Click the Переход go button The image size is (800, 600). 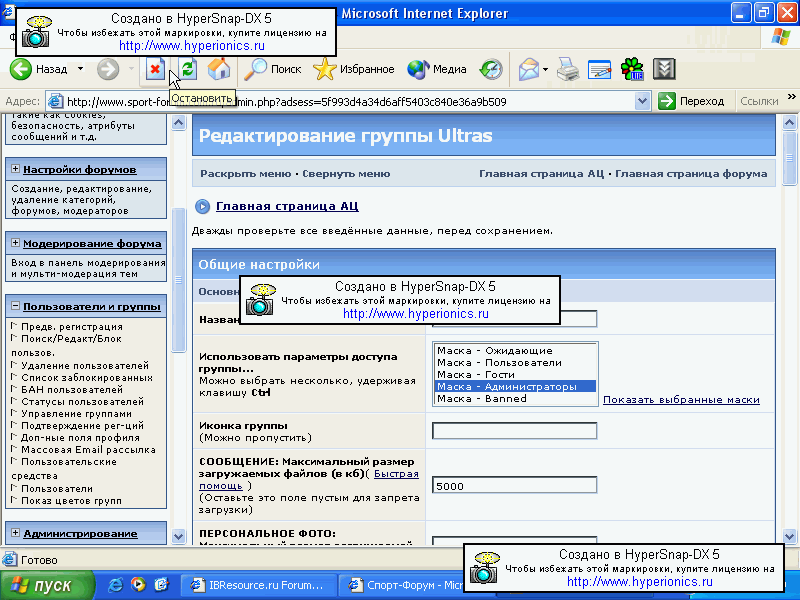691,101
